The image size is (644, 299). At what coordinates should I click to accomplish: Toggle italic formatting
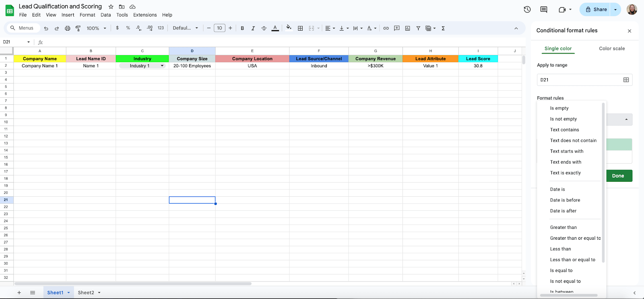click(x=253, y=28)
